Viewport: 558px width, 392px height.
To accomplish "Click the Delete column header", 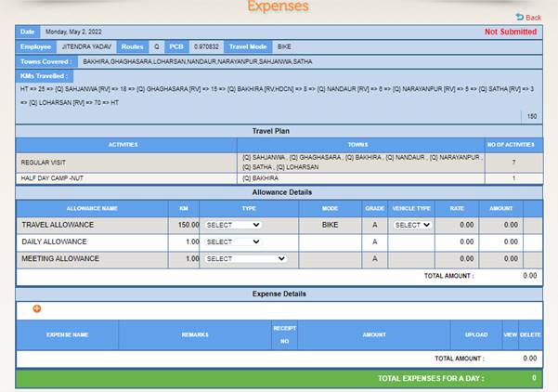I will [530, 333].
